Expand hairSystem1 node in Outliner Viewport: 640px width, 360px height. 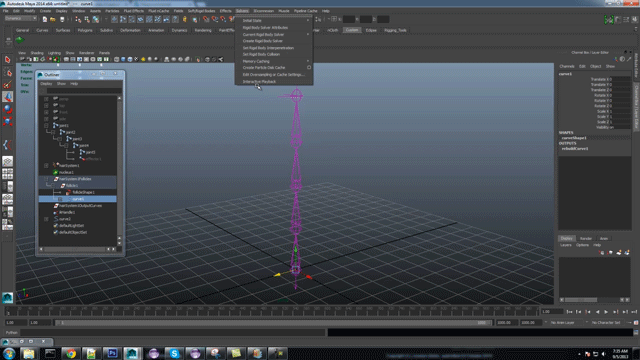pyautogui.click(x=46, y=166)
